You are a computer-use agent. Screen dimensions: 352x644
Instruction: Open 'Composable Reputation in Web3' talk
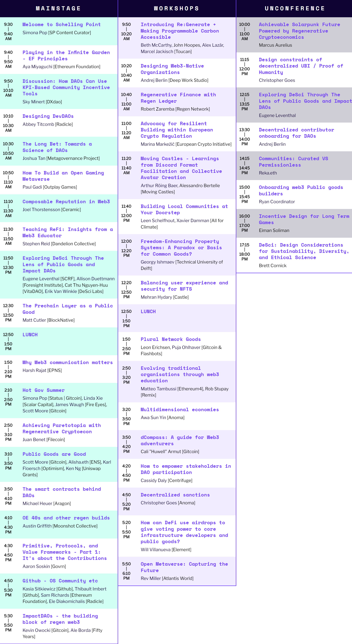coord(66,202)
